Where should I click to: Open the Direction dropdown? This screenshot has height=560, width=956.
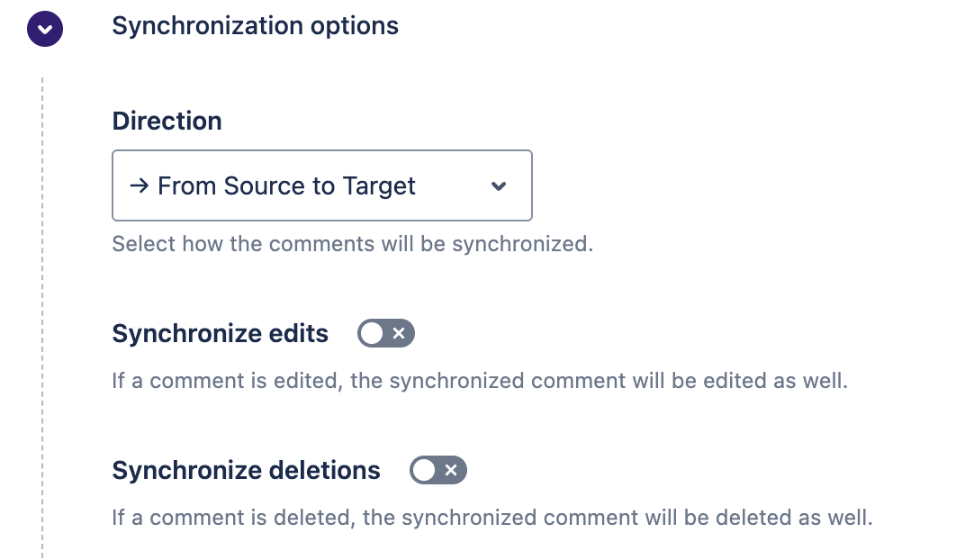322,185
